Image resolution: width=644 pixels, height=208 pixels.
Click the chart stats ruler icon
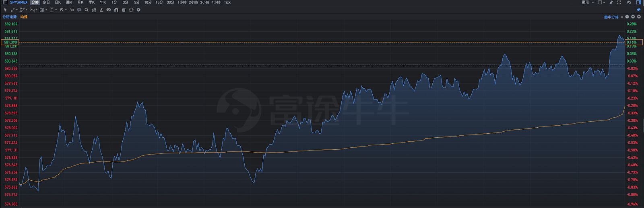94,10
